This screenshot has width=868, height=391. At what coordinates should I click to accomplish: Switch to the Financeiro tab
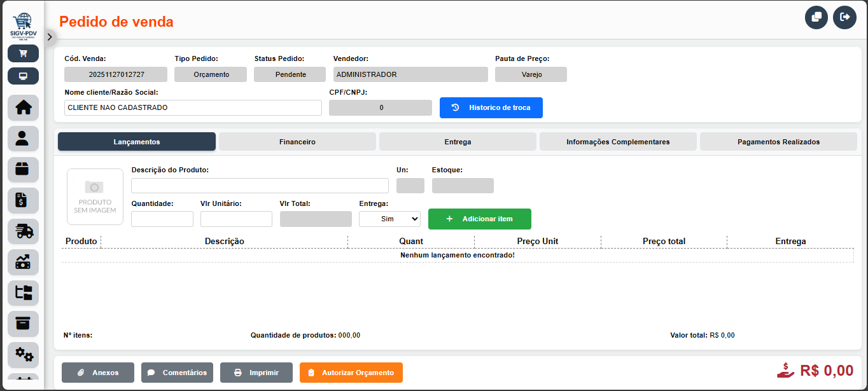[x=297, y=142]
